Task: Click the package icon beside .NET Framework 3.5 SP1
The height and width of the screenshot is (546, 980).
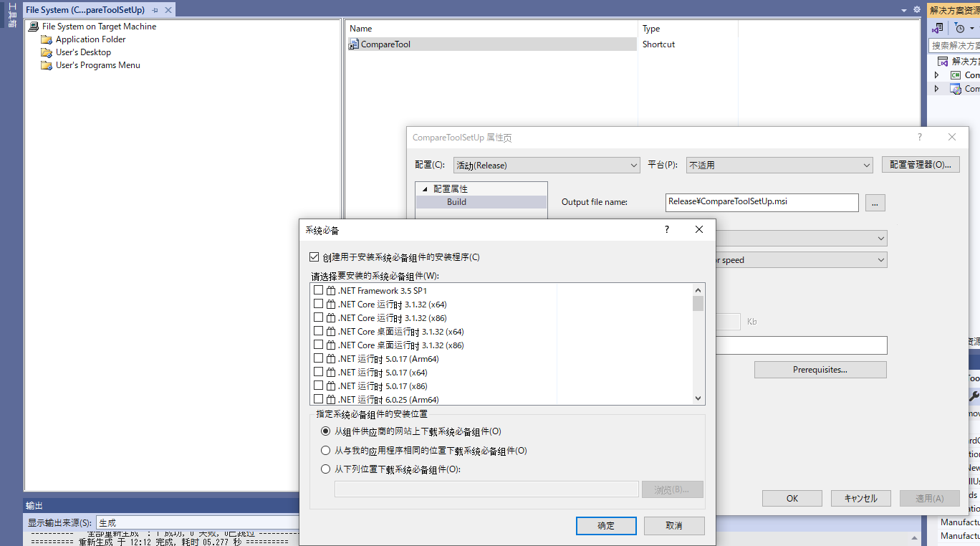Action: click(x=331, y=291)
